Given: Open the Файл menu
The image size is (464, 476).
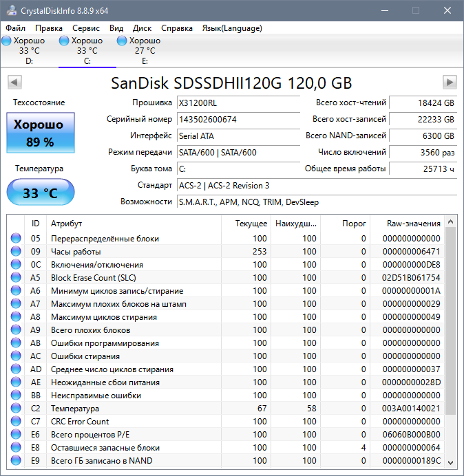Looking at the screenshot, I should [x=16, y=28].
